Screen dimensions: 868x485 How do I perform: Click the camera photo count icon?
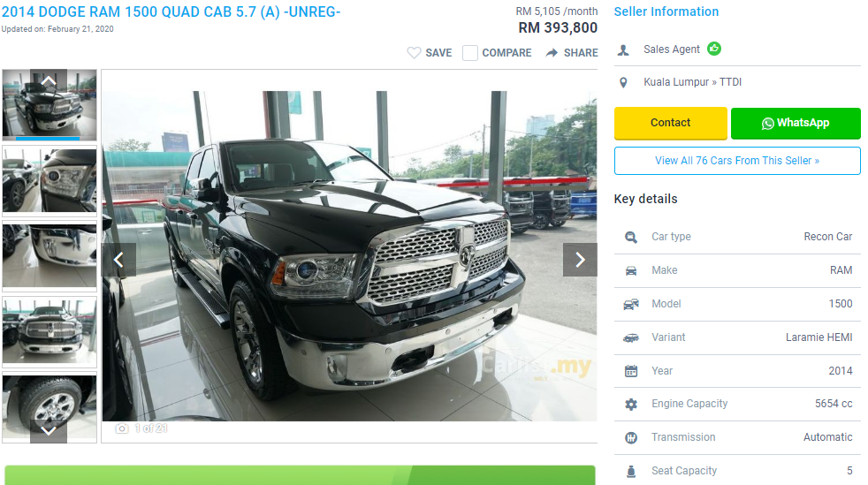(x=122, y=428)
